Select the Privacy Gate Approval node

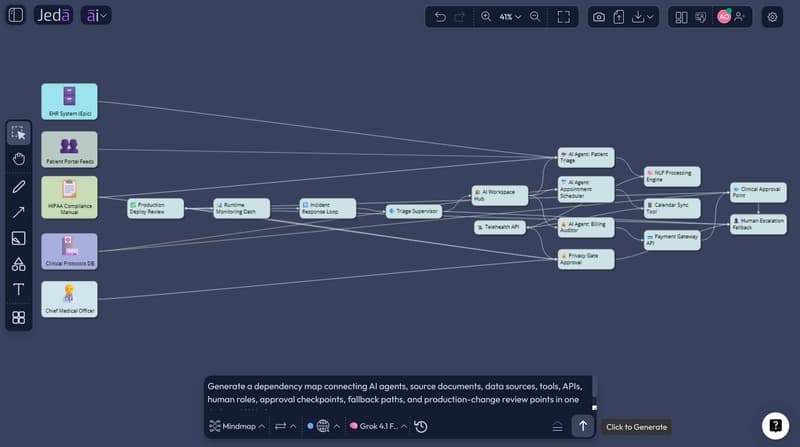coord(586,259)
